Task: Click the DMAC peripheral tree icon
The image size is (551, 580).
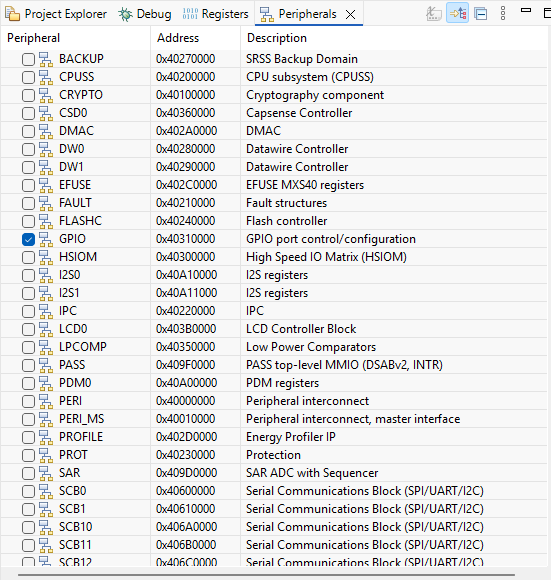Action: 46,131
